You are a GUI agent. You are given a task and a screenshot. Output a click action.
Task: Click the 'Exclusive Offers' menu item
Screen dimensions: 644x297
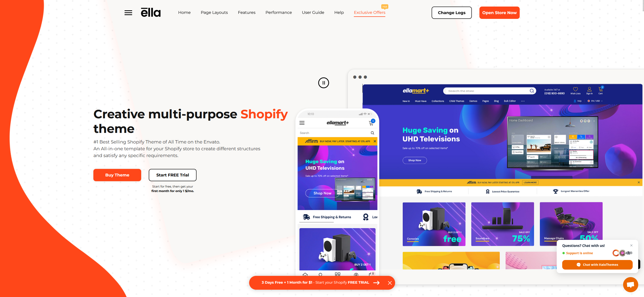point(370,12)
